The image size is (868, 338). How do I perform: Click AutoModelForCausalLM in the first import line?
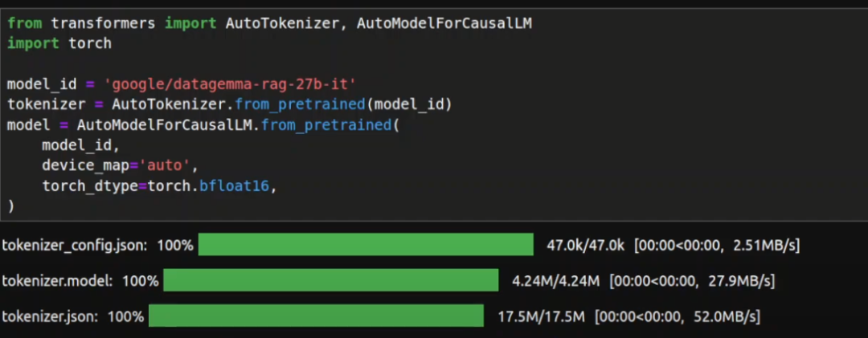pos(444,23)
